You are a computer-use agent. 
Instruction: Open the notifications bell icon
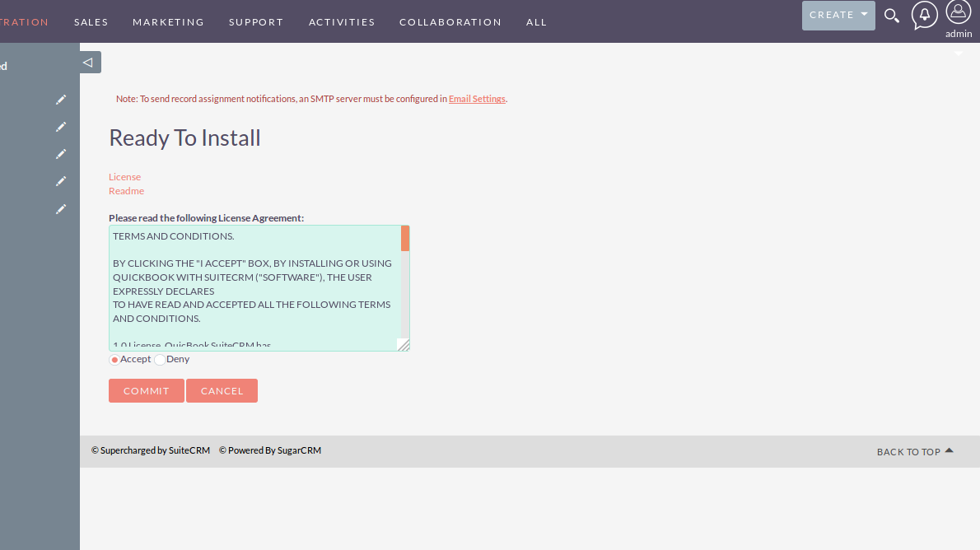[x=925, y=15]
